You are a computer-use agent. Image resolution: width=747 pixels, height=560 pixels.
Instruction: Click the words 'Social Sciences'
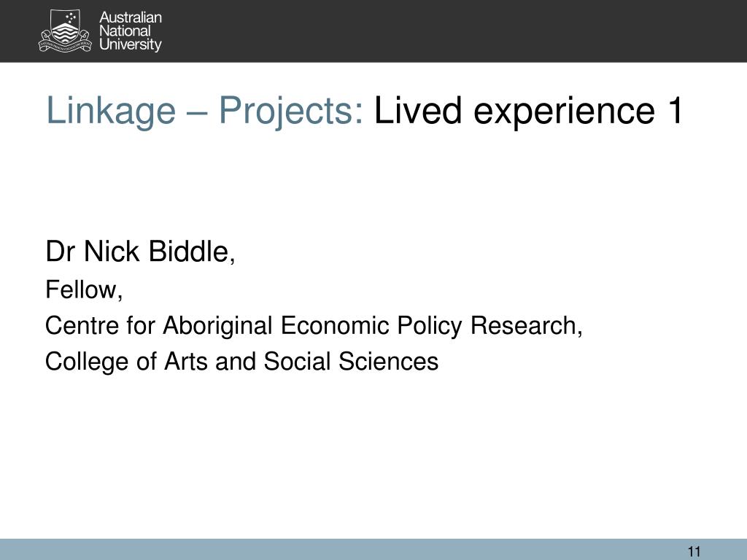pos(351,362)
